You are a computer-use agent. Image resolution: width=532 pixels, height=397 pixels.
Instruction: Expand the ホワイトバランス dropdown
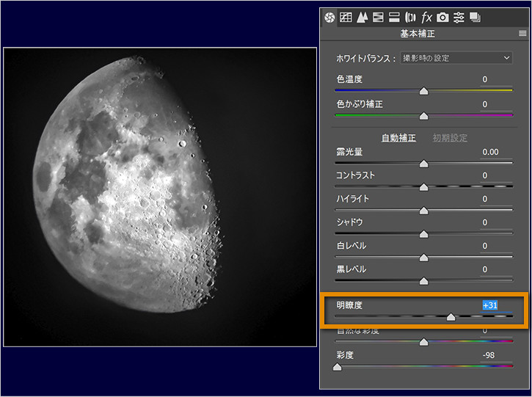[x=456, y=58]
